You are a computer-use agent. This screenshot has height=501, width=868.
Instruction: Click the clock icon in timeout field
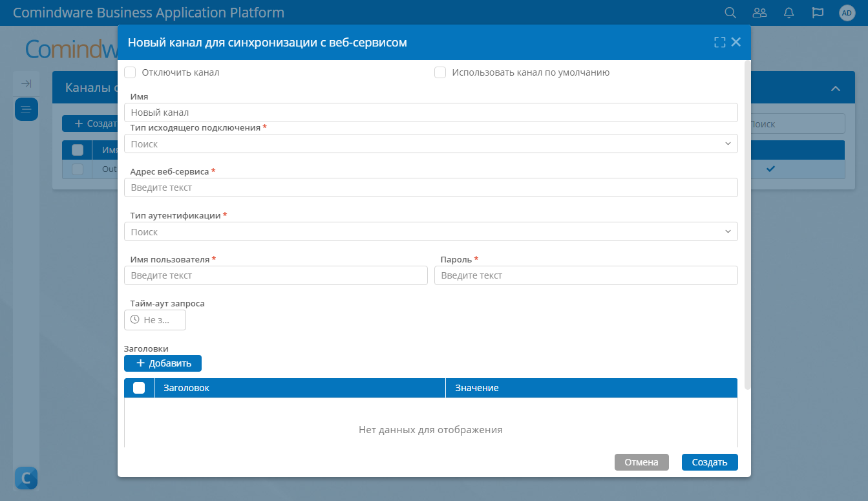point(135,319)
